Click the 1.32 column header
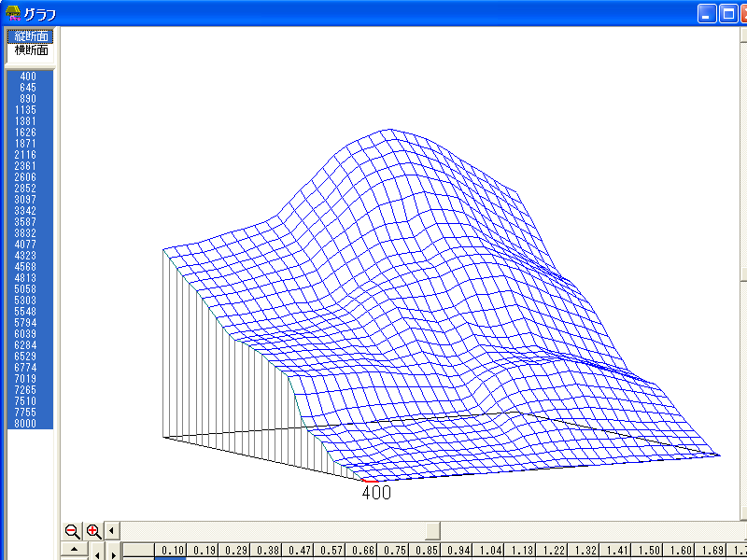This screenshot has width=747, height=560. 584,551
